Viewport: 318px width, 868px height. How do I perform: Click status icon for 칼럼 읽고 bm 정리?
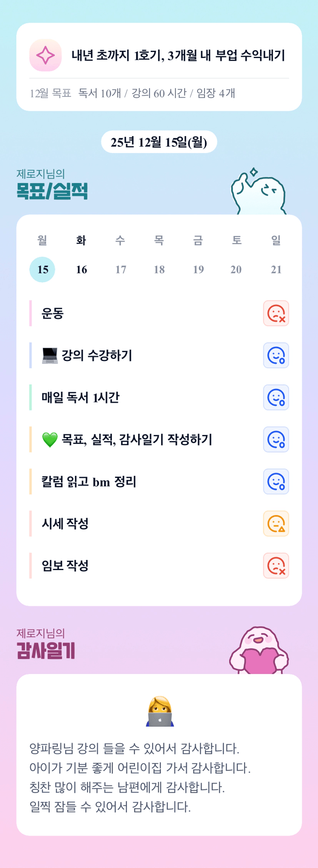[276, 481]
